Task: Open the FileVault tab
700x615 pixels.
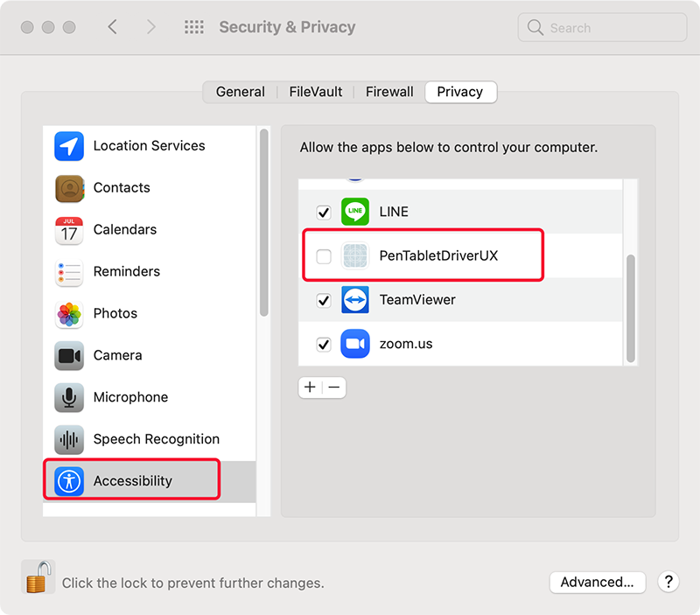Action: pyautogui.click(x=316, y=92)
